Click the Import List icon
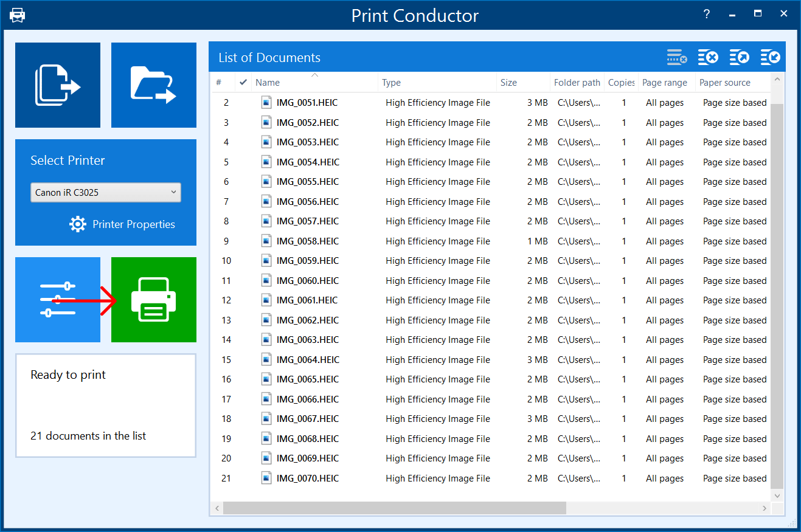The height and width of the screenshot is (532, 801). (x=771, y=58)
